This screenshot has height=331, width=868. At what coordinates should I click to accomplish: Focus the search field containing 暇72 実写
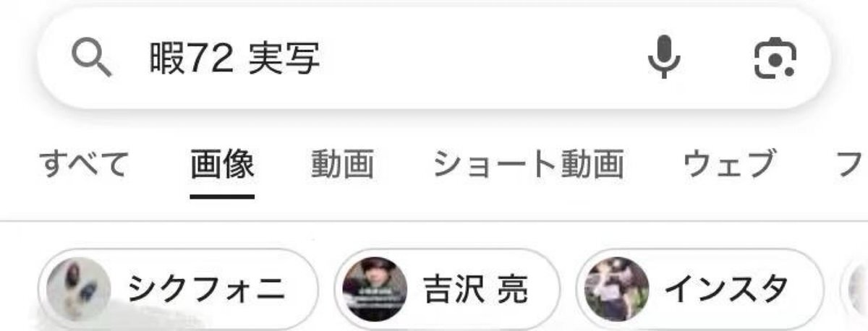click(433, 58)
